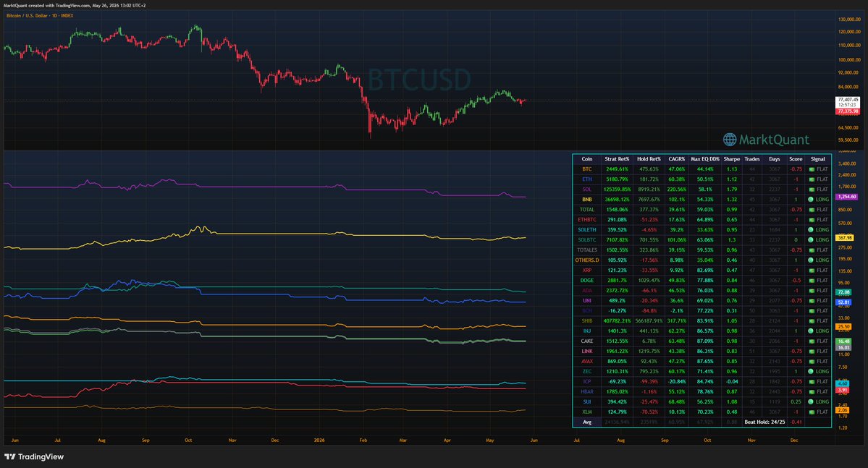This screenshot has height=468, width=868.
Task: Click the FLAT signal icon in DOGE row
Action: click(812, 281)
